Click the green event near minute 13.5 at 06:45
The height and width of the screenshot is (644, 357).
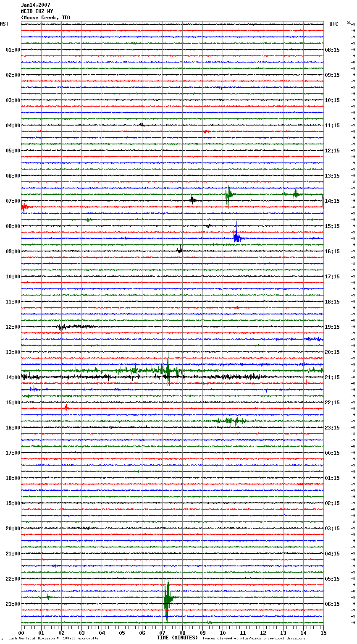pos(296,194)
